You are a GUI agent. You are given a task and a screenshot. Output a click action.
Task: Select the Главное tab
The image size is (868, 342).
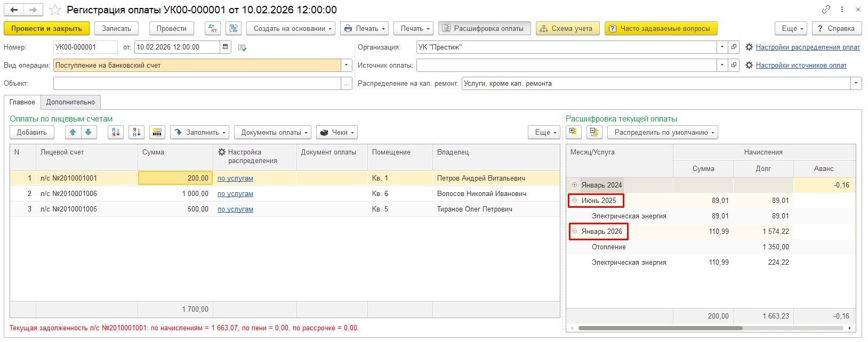click(x=22, y=102)
